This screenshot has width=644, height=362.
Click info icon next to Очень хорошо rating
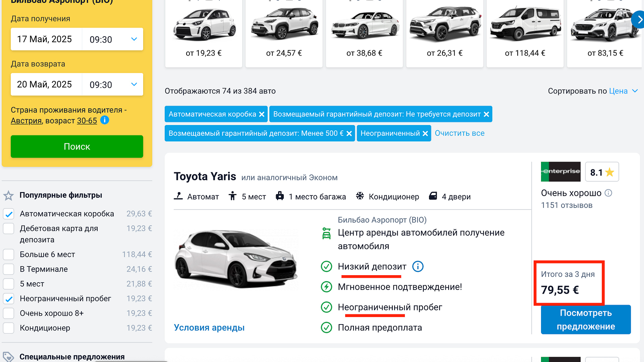coord(608,193)
